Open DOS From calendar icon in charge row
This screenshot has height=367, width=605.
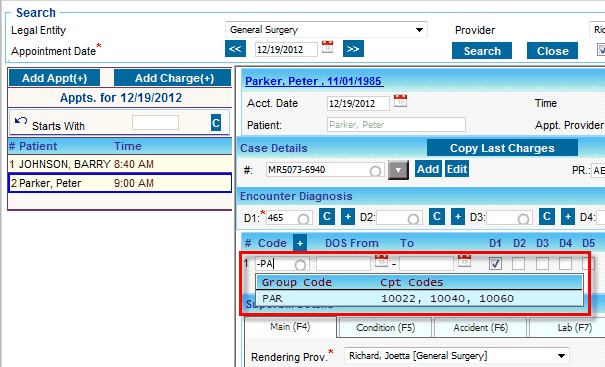point(381,261)
